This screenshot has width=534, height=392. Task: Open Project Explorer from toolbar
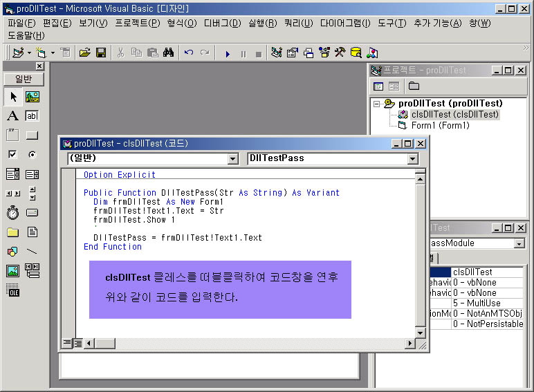(x=277, y=53)
